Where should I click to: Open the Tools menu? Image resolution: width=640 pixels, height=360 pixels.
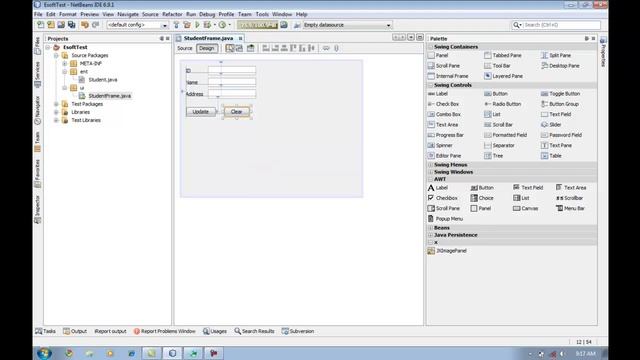pyautogui.click(x=262, y=14)
